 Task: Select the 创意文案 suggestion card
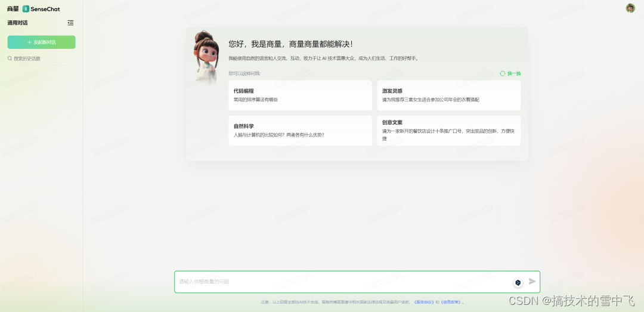(x=448, y=131)
